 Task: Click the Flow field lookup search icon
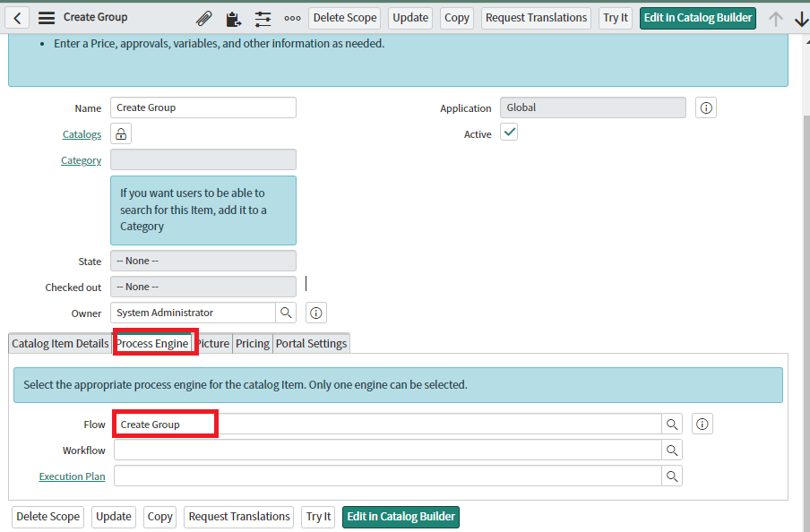tap(671, 425)
